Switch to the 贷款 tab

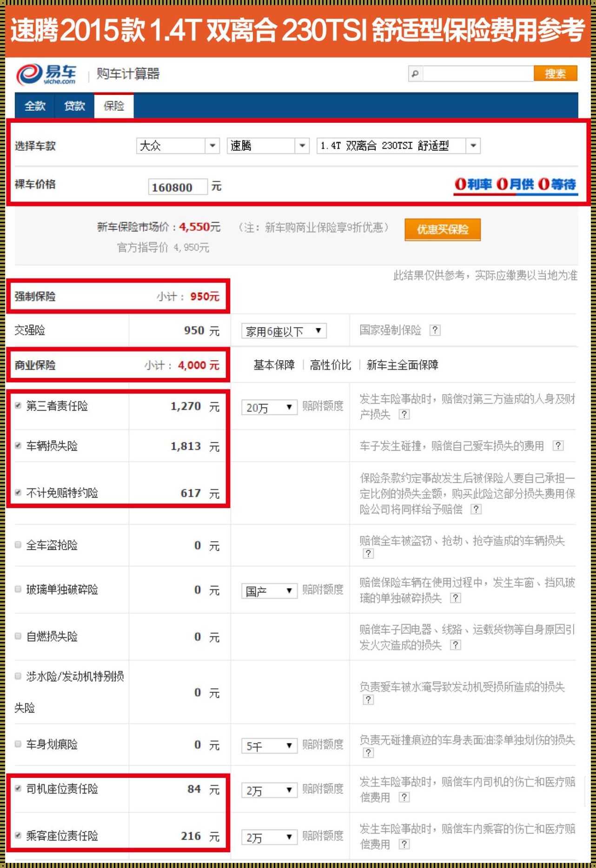click(x=74, y=106)
